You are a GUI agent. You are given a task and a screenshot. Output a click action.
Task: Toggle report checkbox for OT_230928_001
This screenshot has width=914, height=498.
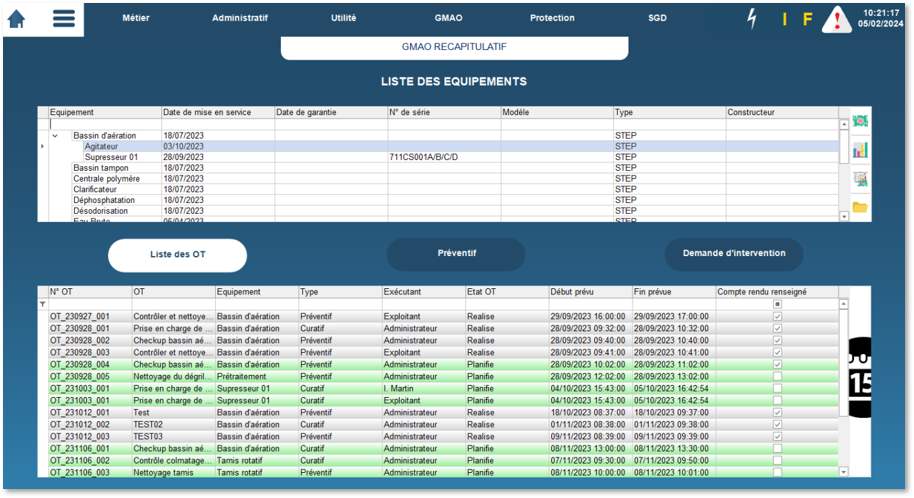(x=777, y=328)
